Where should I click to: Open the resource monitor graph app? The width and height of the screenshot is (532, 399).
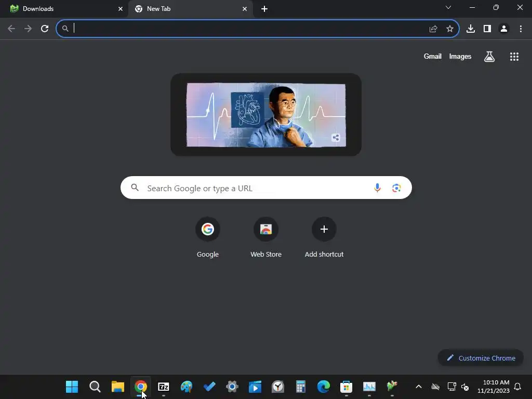pos(369,387)
